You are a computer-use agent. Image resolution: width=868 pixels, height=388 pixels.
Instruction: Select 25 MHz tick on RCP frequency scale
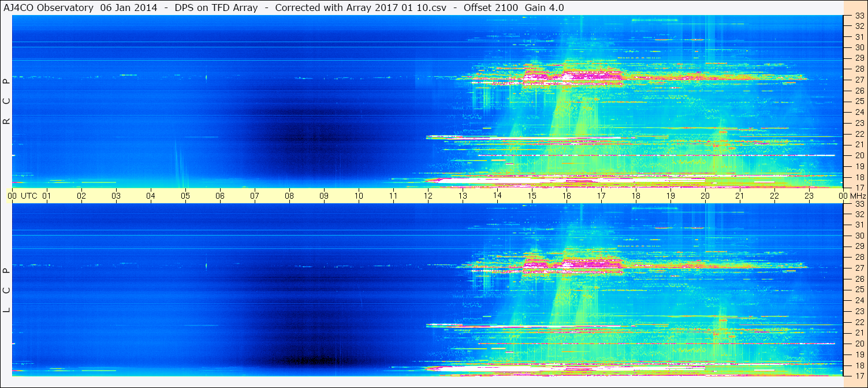[859, 101]
